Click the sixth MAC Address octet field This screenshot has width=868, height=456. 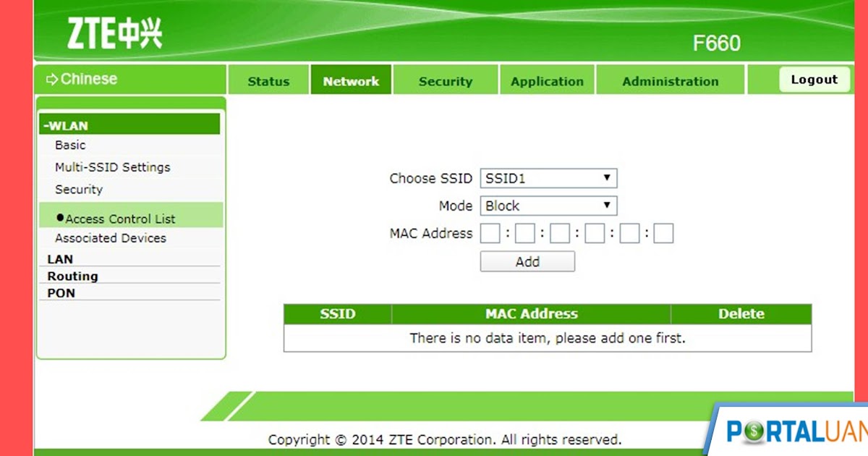tap(664, 233)
